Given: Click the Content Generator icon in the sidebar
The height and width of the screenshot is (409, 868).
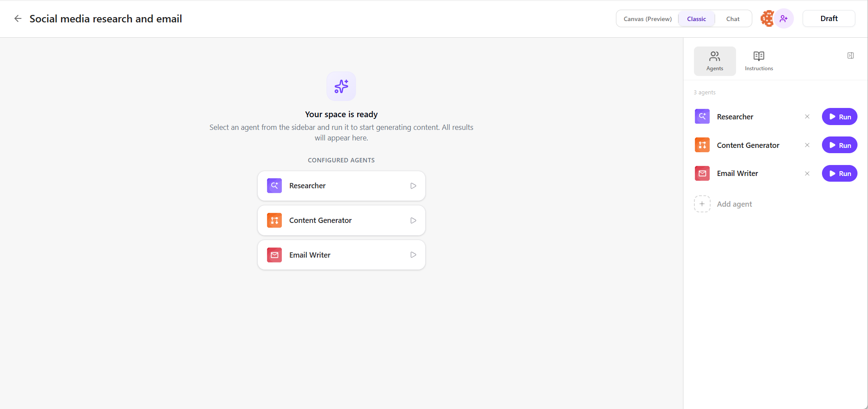Looking at the screenshot, I should coord(702,145).
